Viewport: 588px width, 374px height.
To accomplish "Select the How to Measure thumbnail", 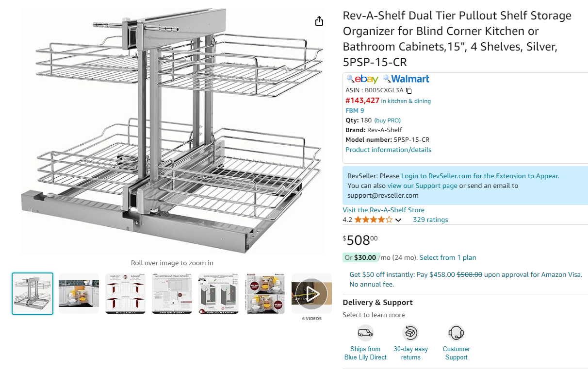I will (218, 293).
